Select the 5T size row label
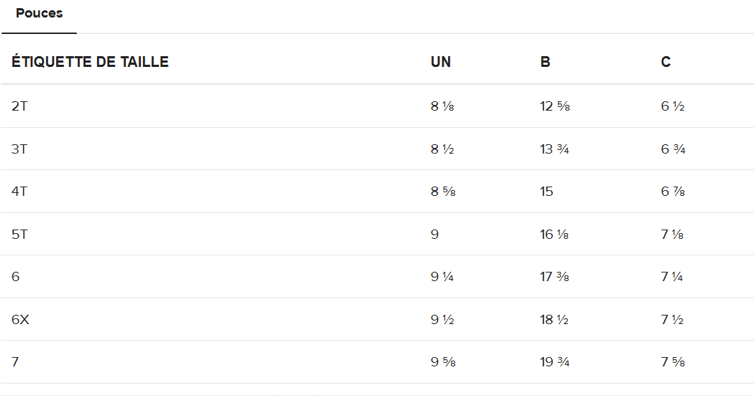 tap(19, 234)
